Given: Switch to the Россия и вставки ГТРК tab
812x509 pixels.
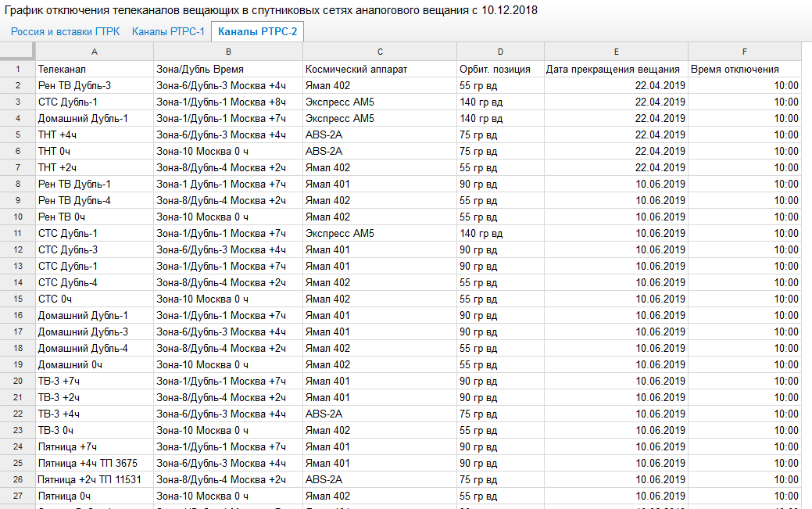Looking at the screenshot, I should coord(63,31).
